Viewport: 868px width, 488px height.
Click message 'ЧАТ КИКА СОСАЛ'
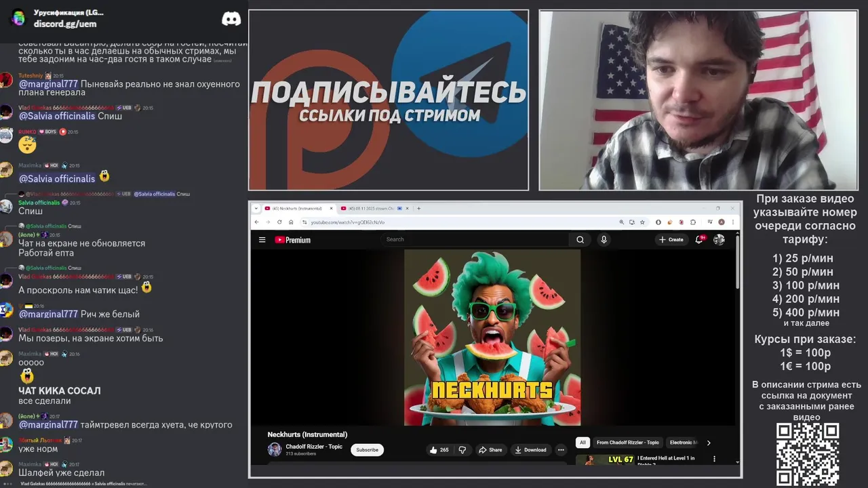pyautogui.click(x=60, y=391)
